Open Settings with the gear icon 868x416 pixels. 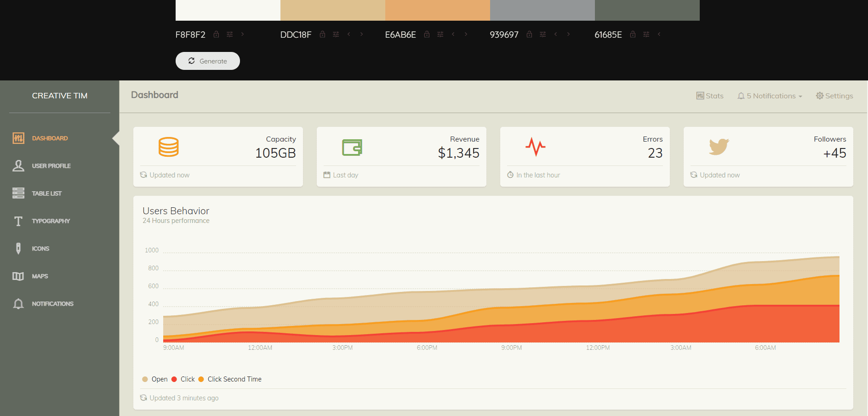pyautogui.click(x=834, y=96)
